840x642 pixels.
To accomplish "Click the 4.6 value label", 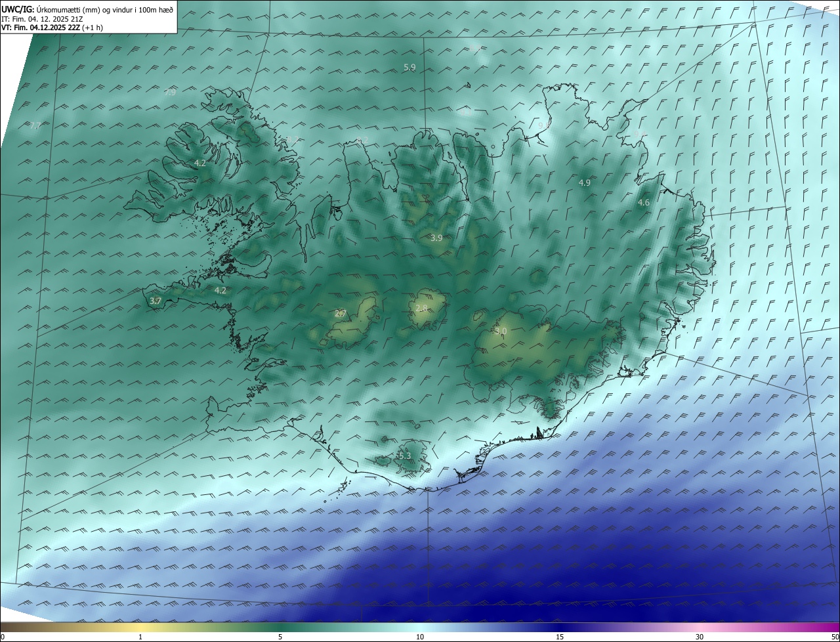I will [644, 203].
